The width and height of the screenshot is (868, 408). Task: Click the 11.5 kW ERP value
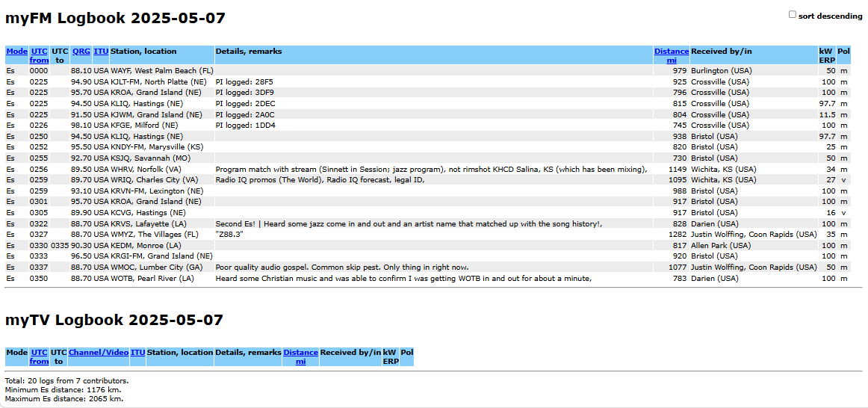pyautogui.click(x=827, y=114)
